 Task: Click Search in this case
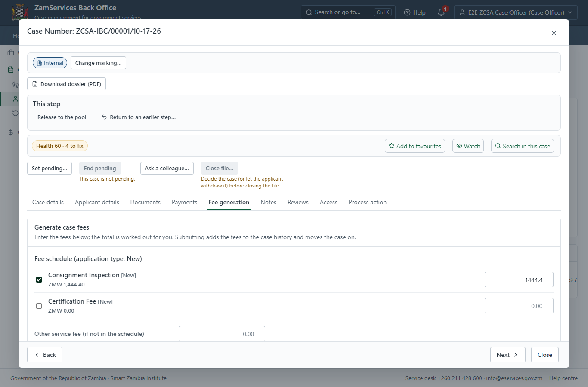[523, 146]
